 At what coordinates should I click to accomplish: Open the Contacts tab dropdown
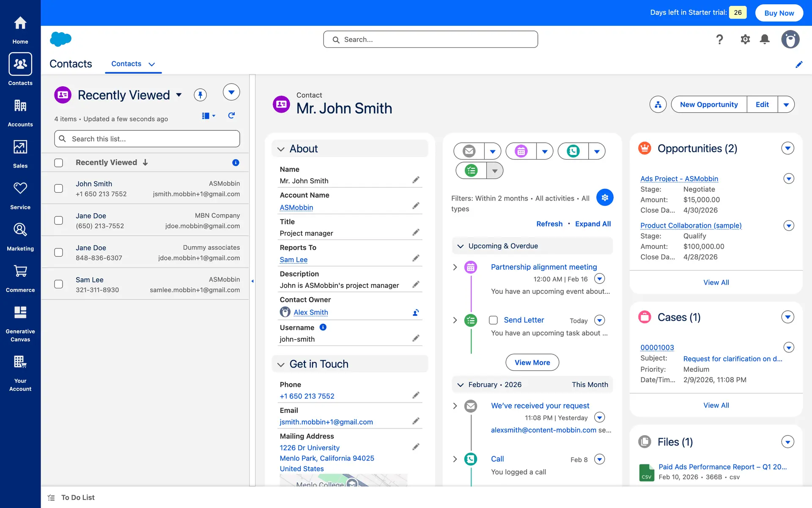coord(152,64)
